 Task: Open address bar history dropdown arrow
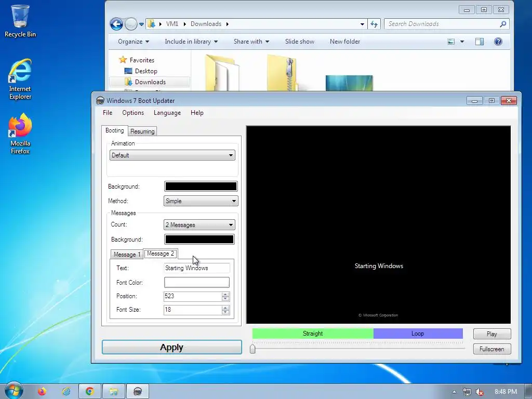(362, 24)
